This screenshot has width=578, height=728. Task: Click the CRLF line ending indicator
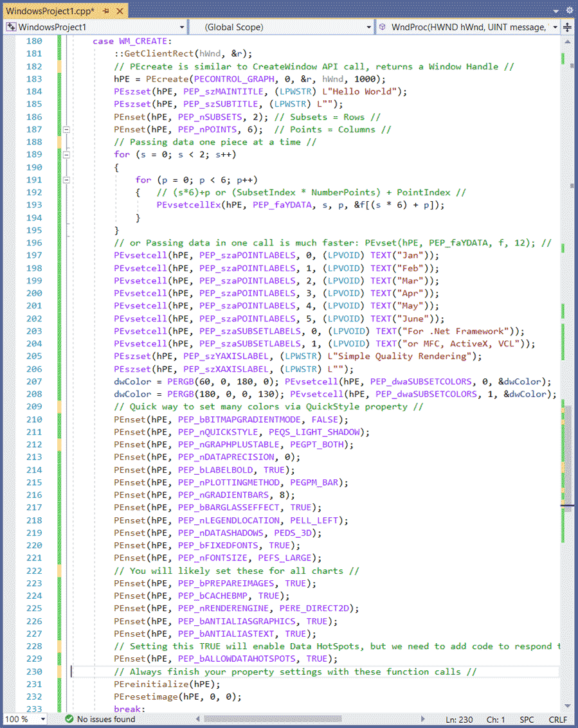tap(557, 720)
